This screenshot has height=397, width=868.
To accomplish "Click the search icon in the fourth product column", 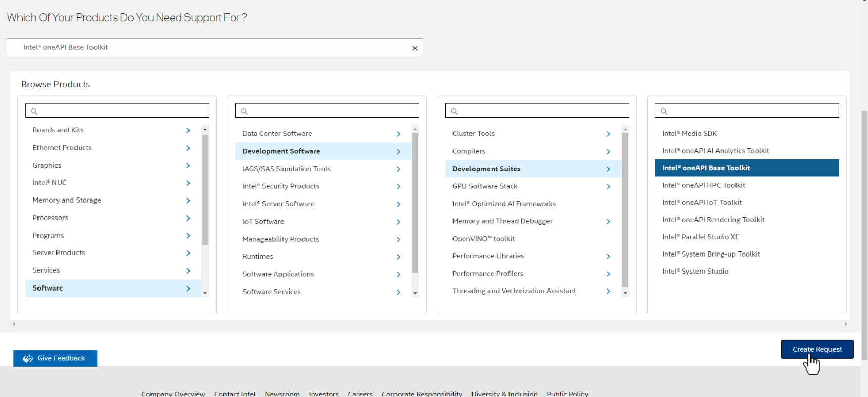I will click(x=664, y=111).
